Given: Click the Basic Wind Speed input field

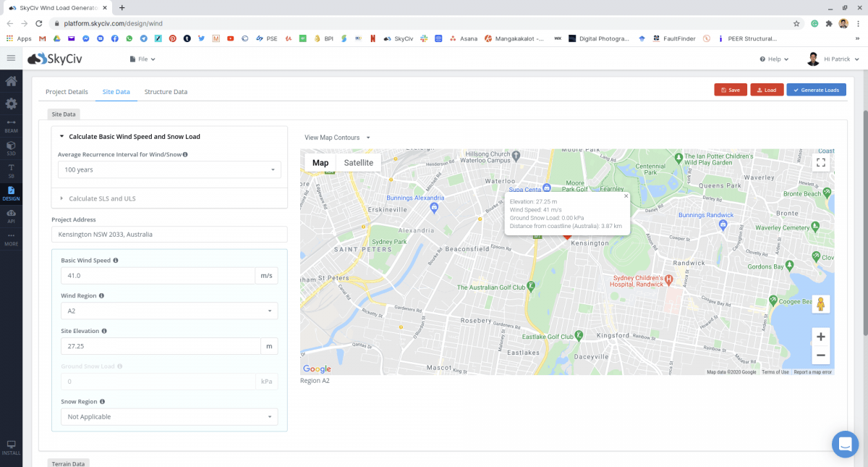Looking at the screenshot, I should coord(158,276).
